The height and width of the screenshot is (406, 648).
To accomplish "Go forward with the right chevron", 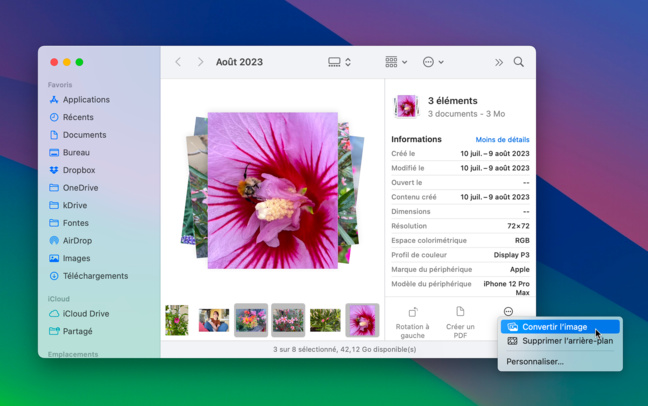I will point(200,62).
